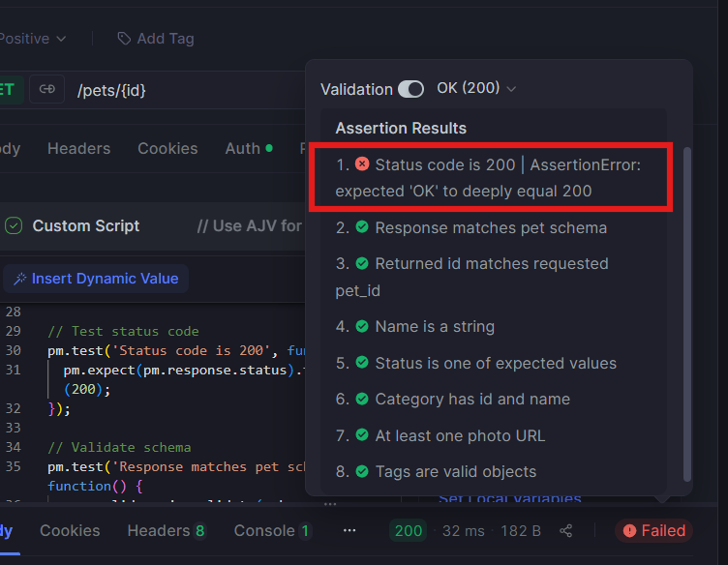Open the Console 1 tab

pyautogui.click(x=273, y=531)
